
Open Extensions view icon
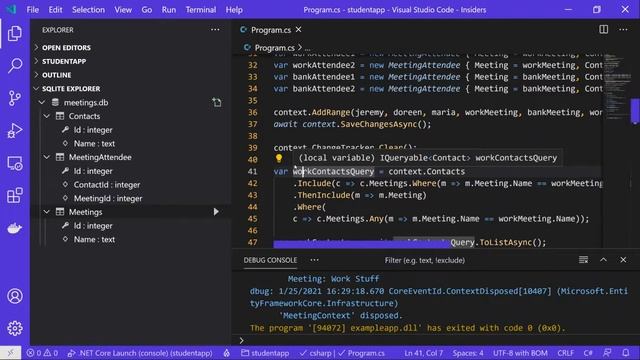(15, 196)
